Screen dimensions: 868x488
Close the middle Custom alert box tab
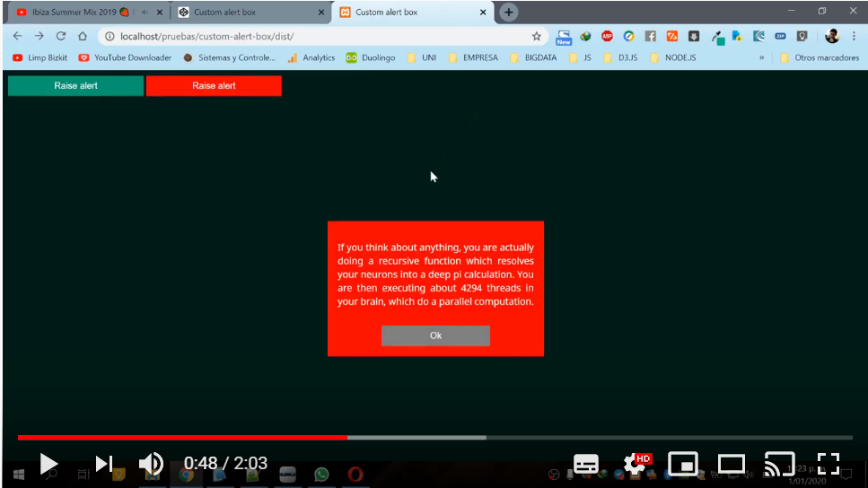[x=321, y=13]
